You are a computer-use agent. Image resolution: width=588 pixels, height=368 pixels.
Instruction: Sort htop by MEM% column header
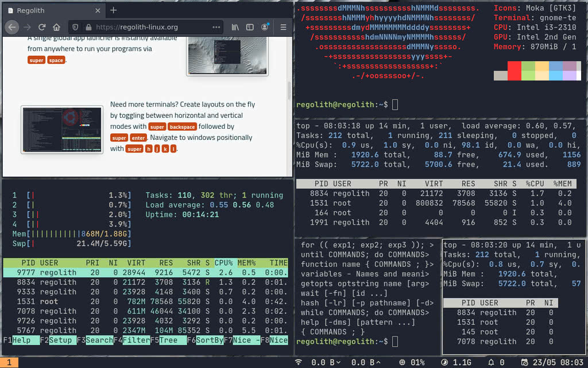point(246,263)
